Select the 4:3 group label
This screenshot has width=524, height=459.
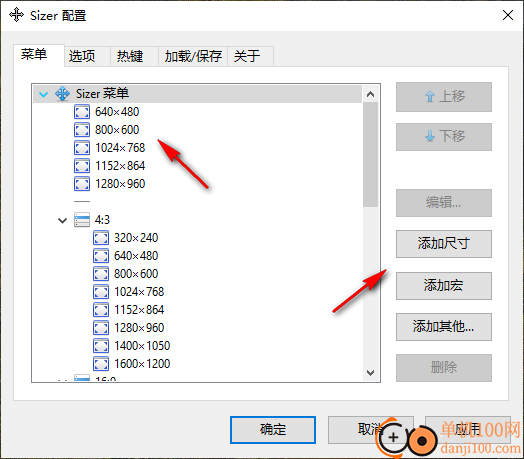point(102,220)
